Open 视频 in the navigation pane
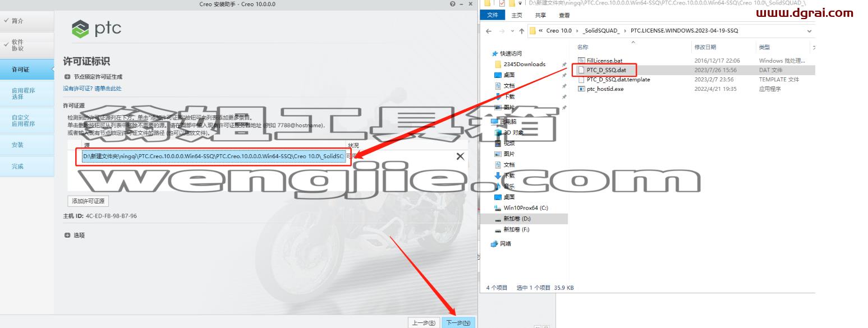The height and width of the screenshot is (328, 868). (509, 143)
